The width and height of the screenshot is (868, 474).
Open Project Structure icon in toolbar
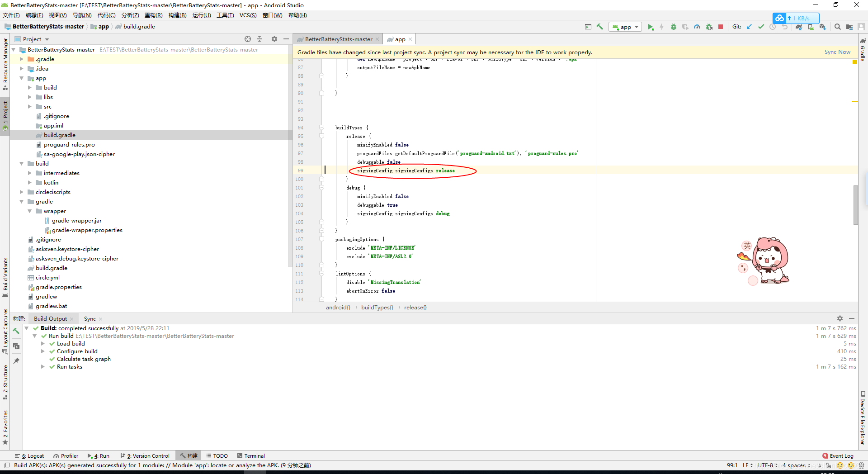pyautogui.click(x=849, y=27)
